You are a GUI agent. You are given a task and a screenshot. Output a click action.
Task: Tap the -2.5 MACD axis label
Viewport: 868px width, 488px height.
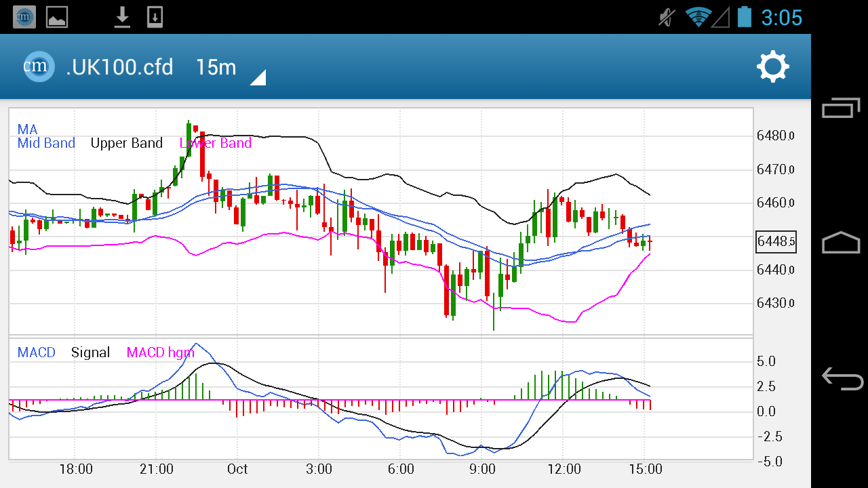coord(769,436)
